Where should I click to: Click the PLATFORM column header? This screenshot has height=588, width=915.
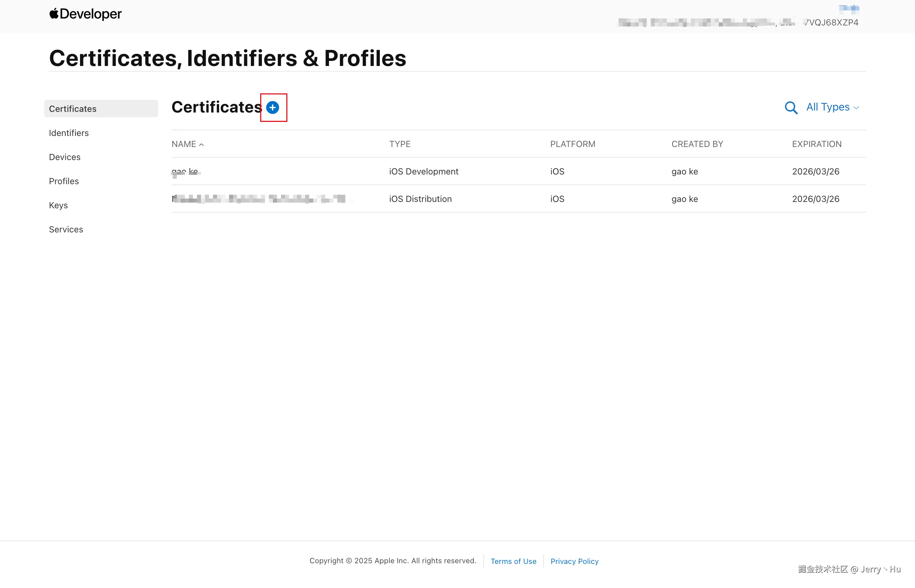tap(572, 144)
